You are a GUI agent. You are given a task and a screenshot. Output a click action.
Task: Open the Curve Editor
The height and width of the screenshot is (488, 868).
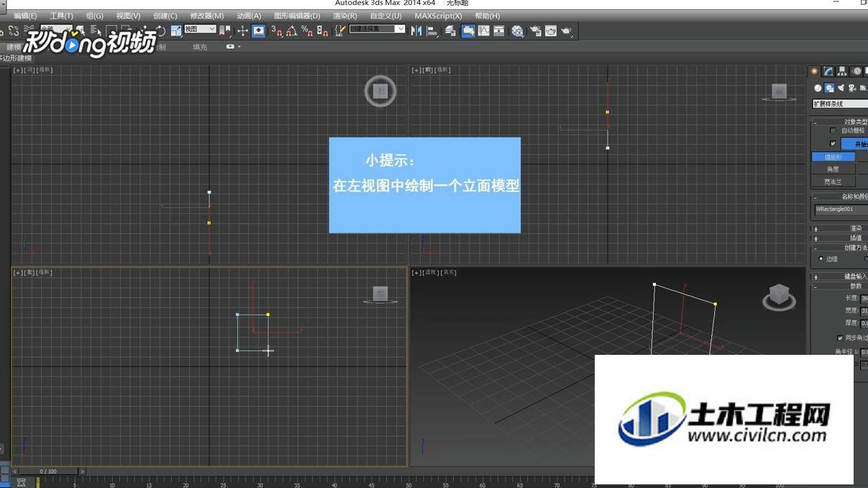point(483,30)
